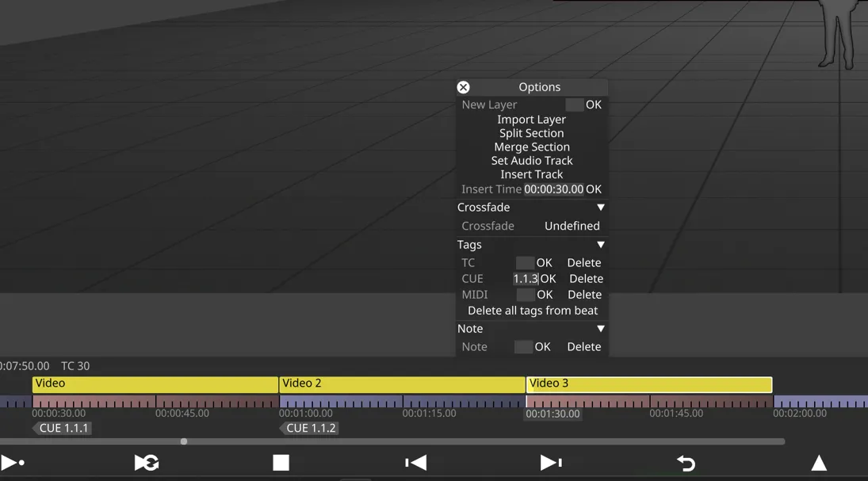This screenshot has width=868, height=481.
Task: Toggle loop playback icon
Action: click(x=147, y=463)
